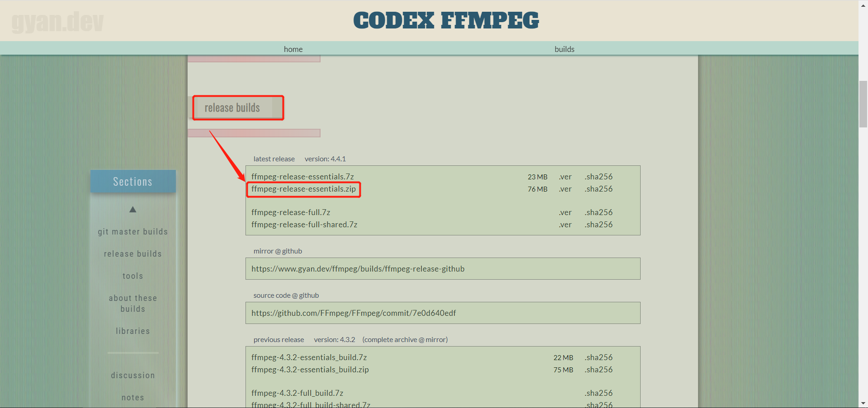Click the release builds section heading
The height and width of the screenshot is (408, 868).
coord(232,108)
